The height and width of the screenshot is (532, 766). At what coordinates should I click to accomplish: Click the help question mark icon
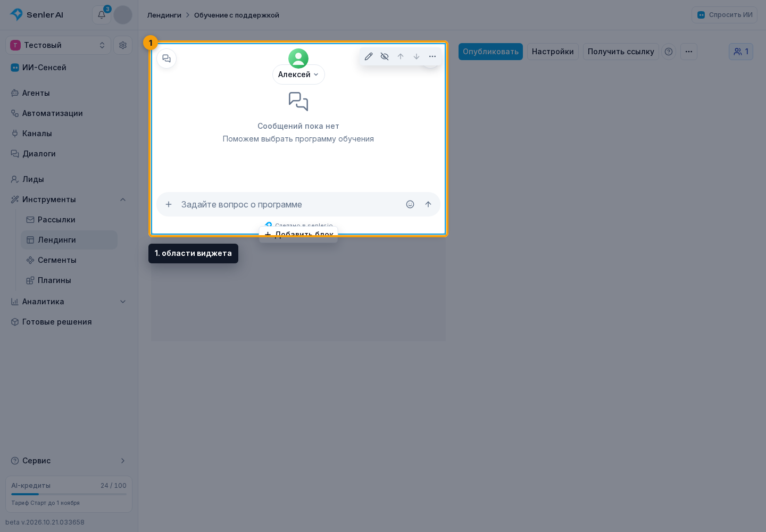[x=669, y=52]
